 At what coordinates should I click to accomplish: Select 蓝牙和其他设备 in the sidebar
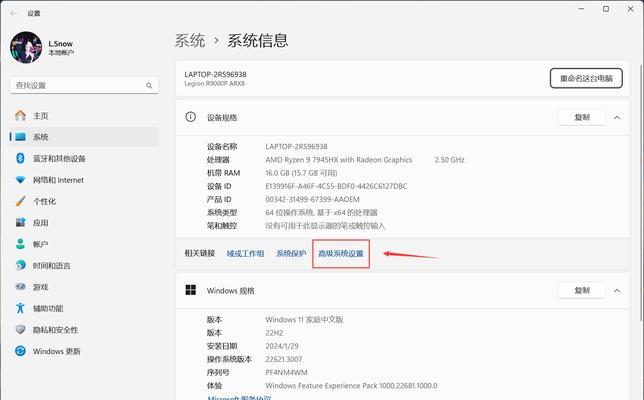84,159
